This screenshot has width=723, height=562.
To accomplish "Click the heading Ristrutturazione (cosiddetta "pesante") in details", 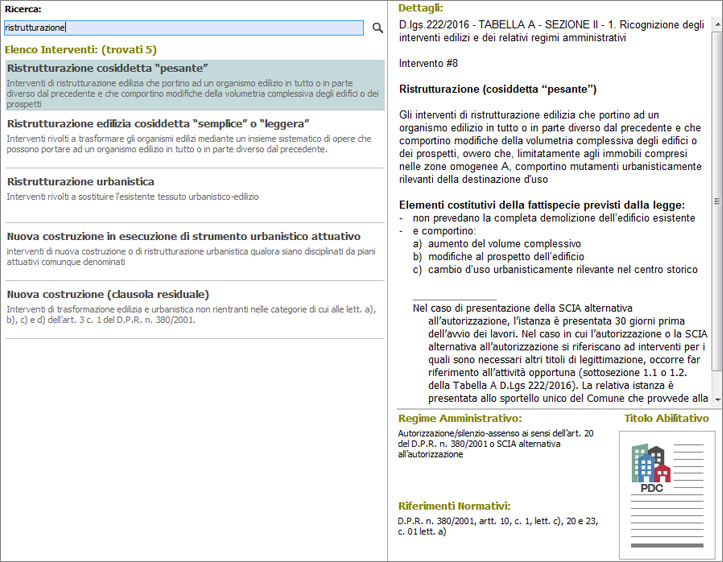I will 498,89.
